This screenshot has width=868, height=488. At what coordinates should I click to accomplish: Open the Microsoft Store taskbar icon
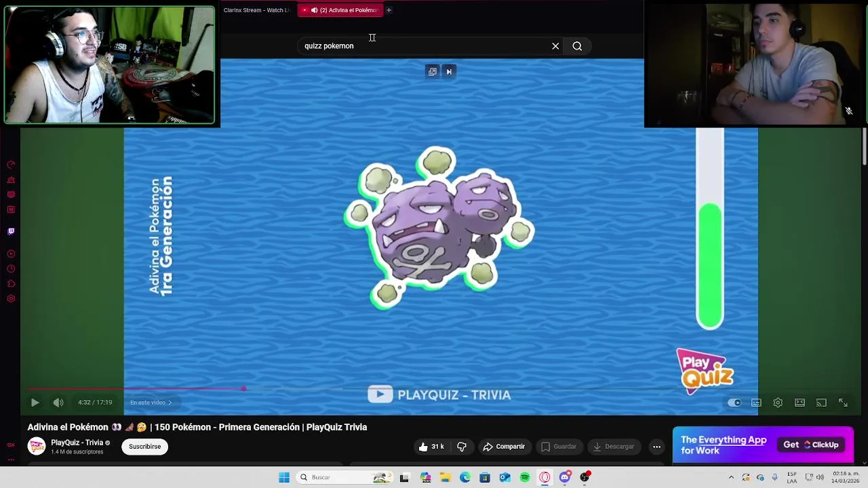coord(485,477)
